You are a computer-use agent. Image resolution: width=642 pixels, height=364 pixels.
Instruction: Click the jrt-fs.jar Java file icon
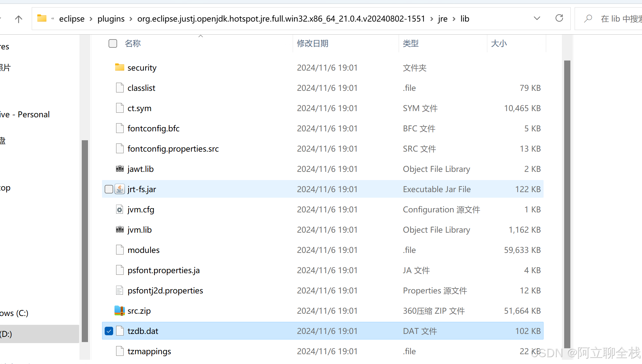pos(120,189)
